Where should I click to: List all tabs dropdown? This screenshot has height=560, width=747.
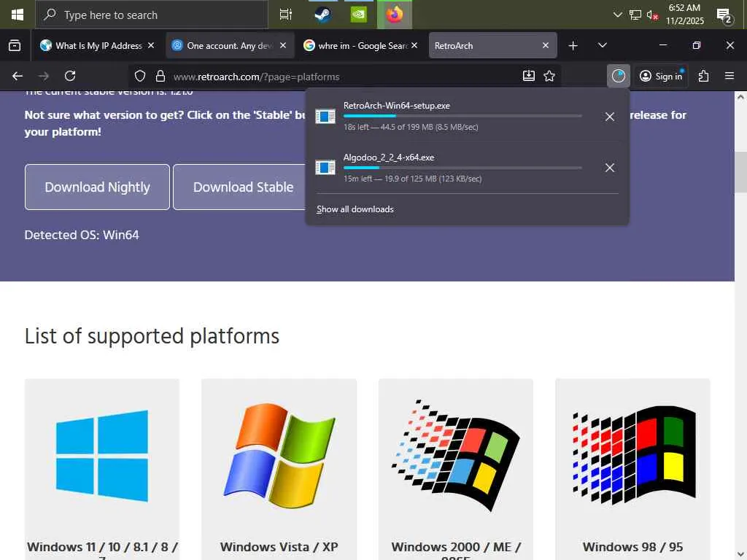pyautogui.click(x=602, y=46)
